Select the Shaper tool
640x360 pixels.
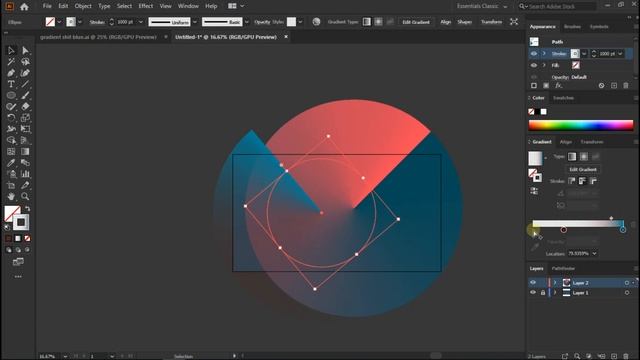point(11,107)
